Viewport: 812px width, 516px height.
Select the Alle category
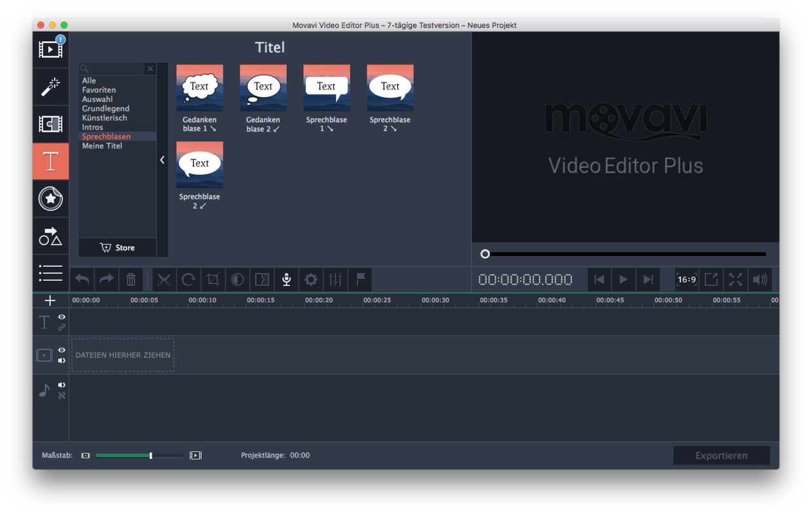(89, 81)
